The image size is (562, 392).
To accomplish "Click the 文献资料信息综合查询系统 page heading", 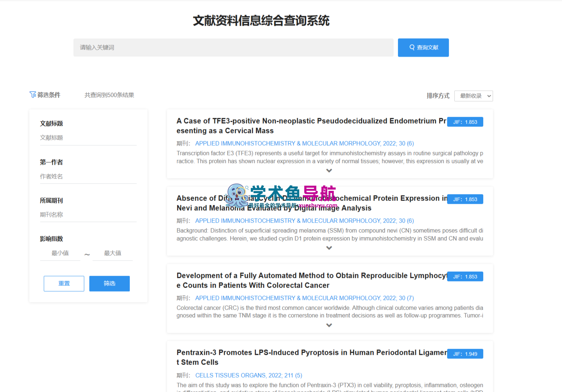I will (x=261, y=21).
